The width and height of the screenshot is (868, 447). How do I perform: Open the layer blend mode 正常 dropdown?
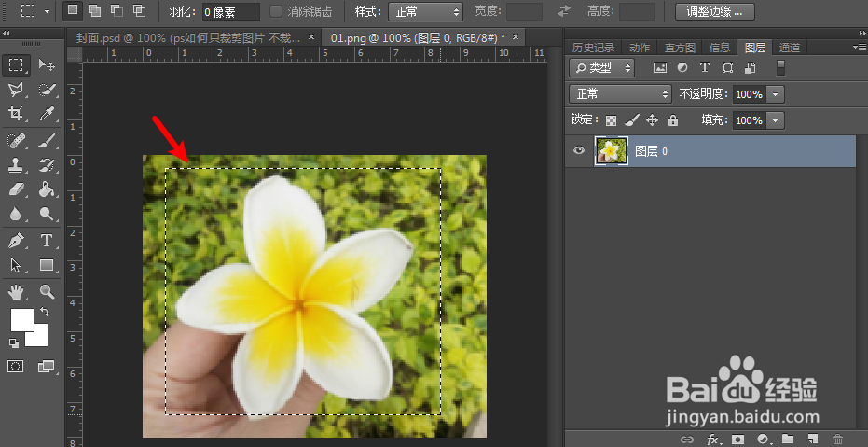620,94
